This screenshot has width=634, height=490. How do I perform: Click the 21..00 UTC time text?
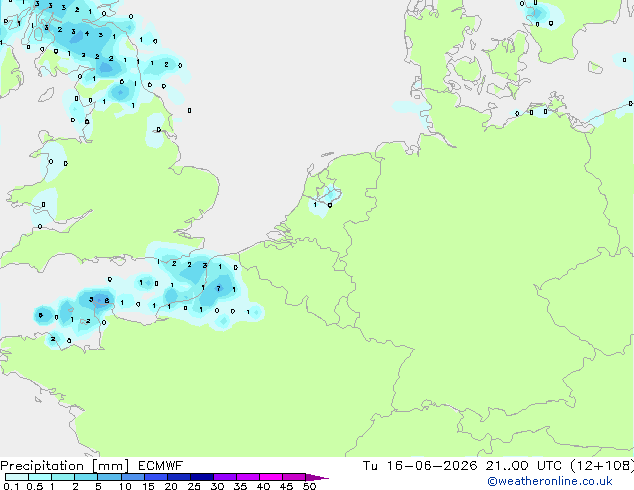pos(524,466)
